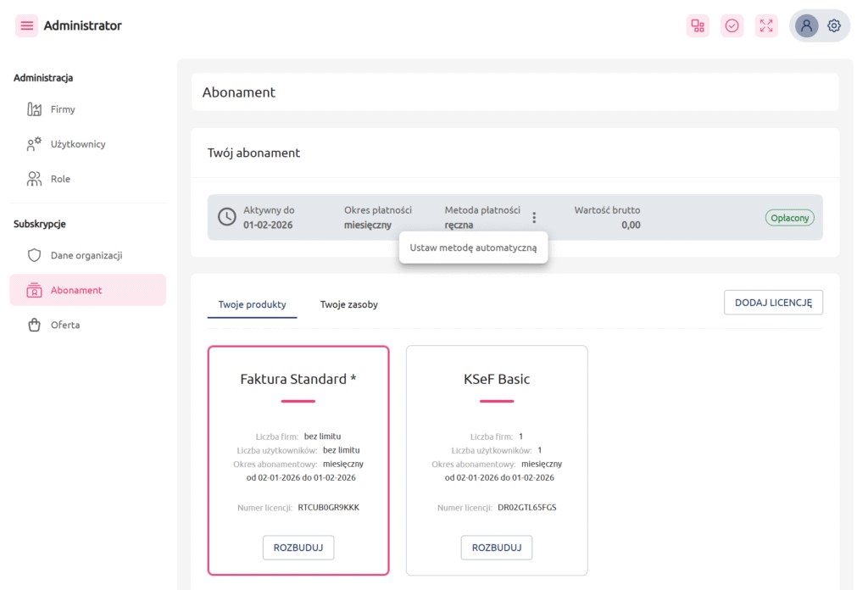Open settings via the gear icon
This screenshot has width=868, height=590.
[x=834, y=25]
